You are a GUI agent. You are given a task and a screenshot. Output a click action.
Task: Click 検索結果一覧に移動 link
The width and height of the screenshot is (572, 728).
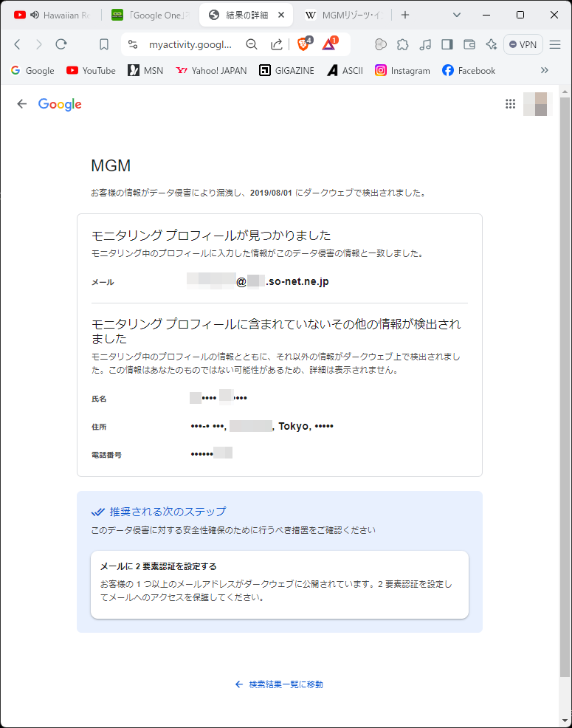279,684
